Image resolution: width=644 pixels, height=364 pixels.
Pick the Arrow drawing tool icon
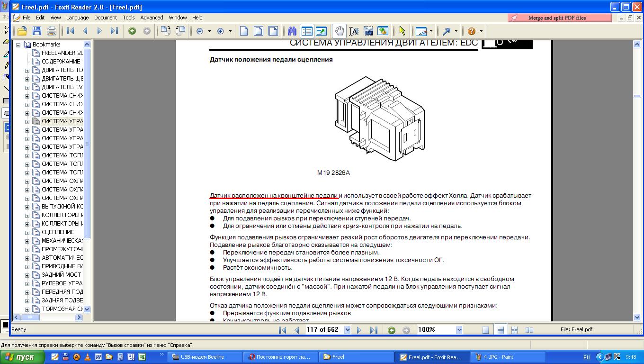pos(446,31)
